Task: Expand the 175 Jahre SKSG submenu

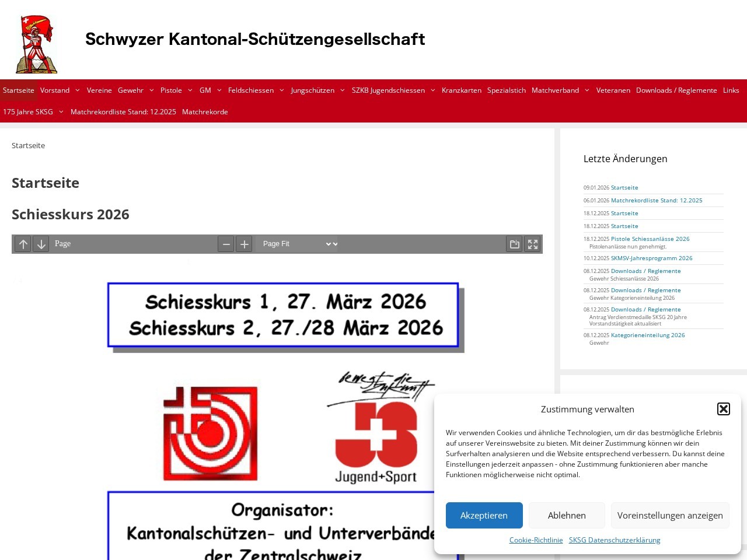Action: pyautogui.click(x=61, y=112)
